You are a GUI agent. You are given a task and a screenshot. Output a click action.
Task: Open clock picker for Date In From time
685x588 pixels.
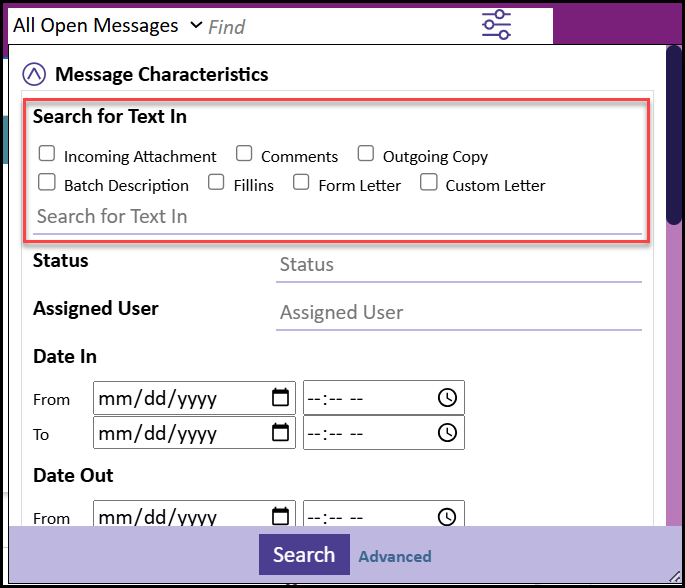[x=447, y=398]
